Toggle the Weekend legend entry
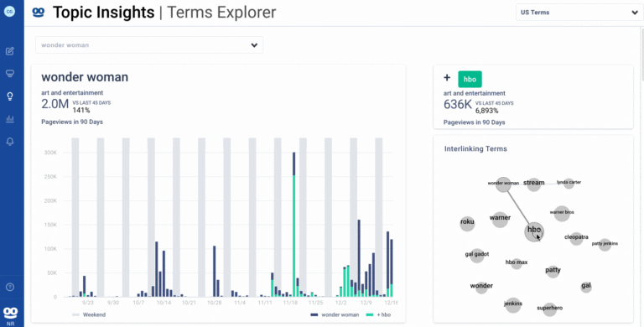The height and width of the screenshot is (327, 644). click(x=89, y=314)
